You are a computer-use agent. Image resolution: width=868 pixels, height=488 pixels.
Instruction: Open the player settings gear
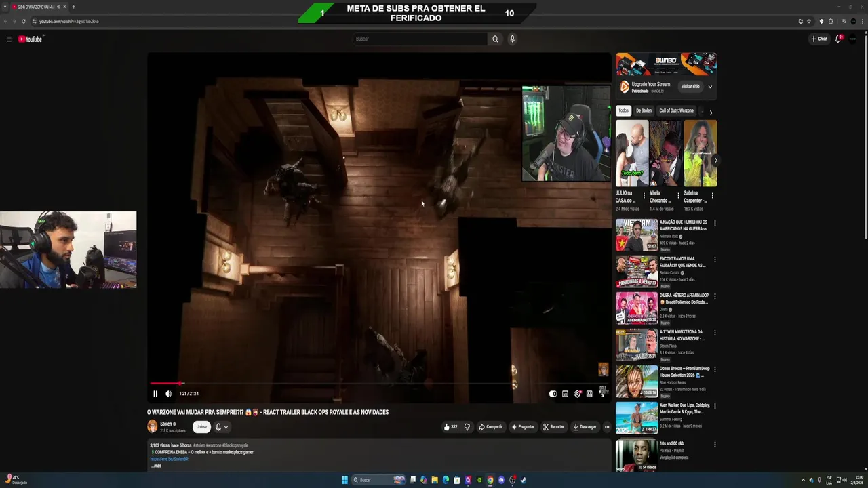tap(578, 394)
